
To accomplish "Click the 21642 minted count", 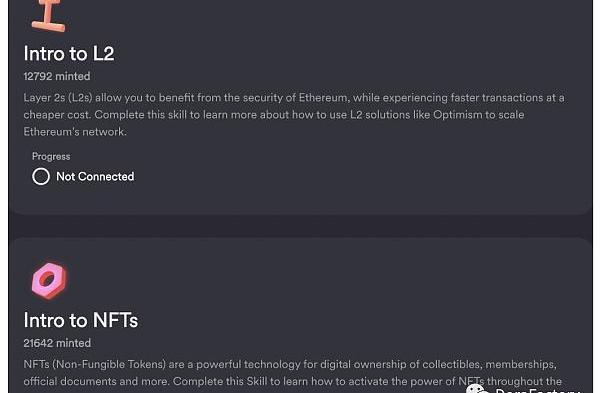I will coord(57,343).
